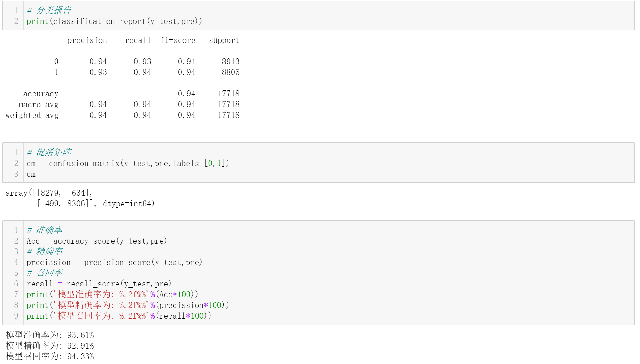Click the print line for 模型召回率
Viewport: 640px width, 364px height.
pyautogui.click(x=119, y=316)
